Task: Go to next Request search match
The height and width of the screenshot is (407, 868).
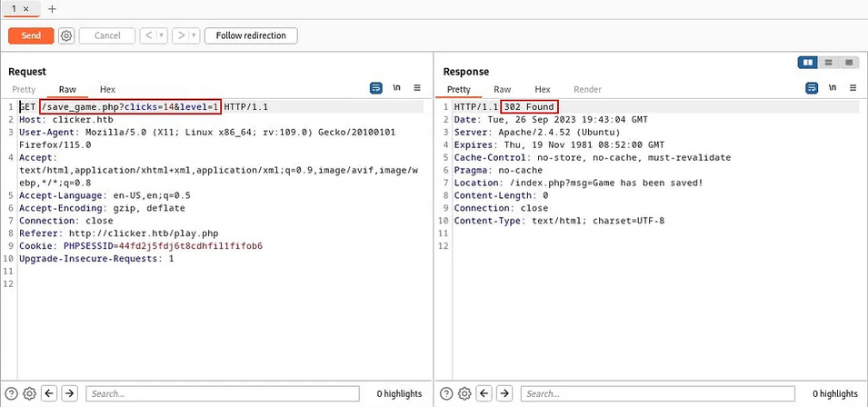Action: coord(69,393)
